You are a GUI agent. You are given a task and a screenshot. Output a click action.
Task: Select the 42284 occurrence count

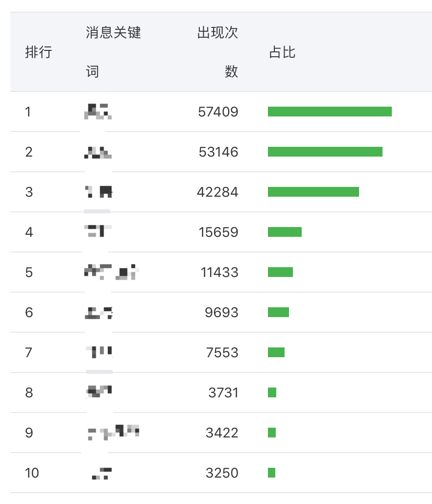217,192
